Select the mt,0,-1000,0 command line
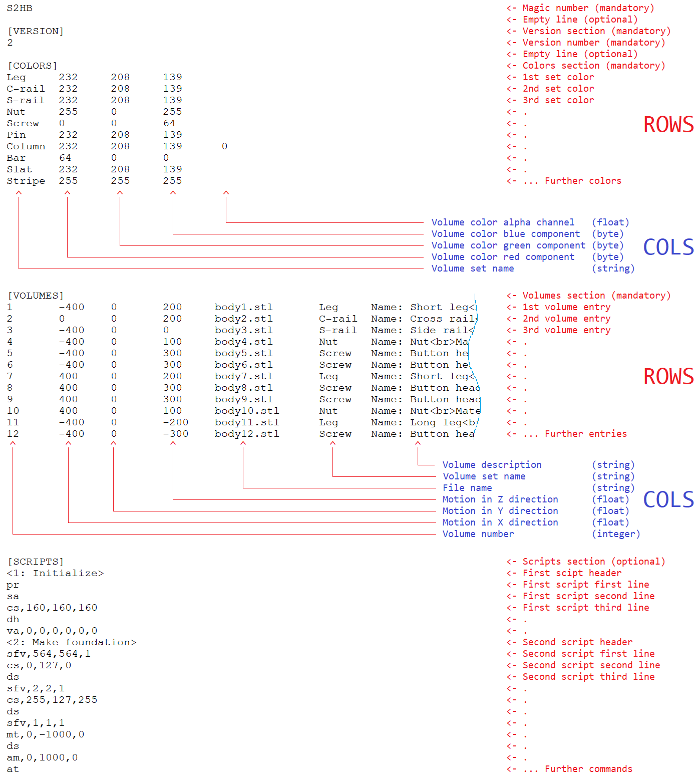The image size is (697, 784). 46,734
